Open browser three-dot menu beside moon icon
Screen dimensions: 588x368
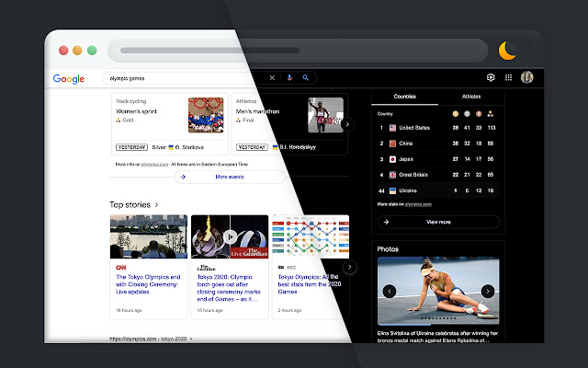(x=529, y=51)
